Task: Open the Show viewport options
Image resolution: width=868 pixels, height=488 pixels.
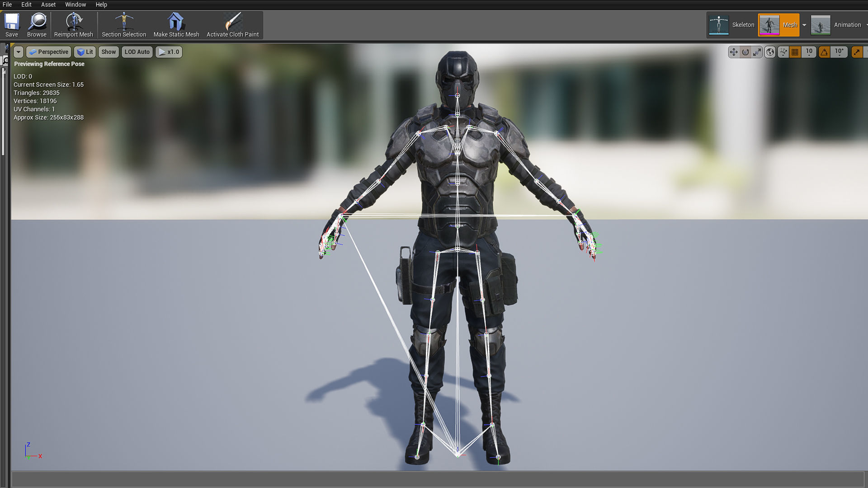Action: [x=108, y=52]
